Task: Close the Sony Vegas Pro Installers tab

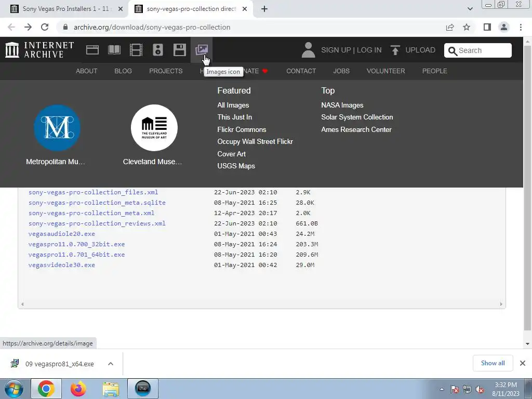Action: point(121,9)
